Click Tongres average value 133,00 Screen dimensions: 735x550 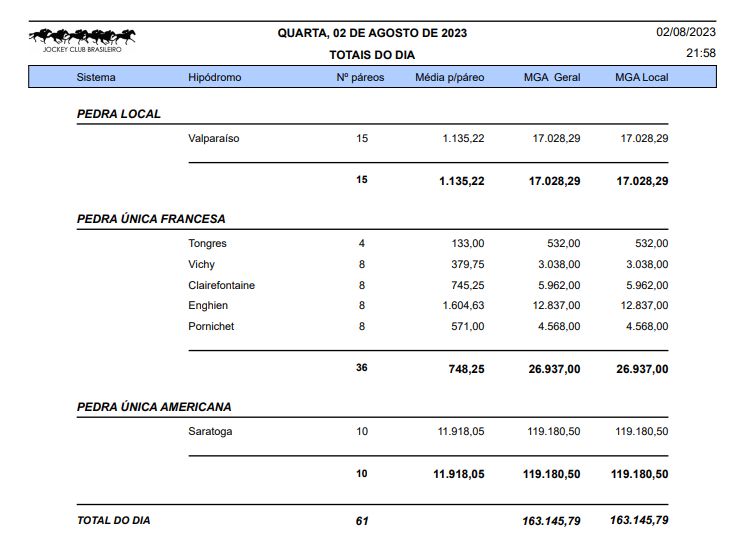coord(468,243)
